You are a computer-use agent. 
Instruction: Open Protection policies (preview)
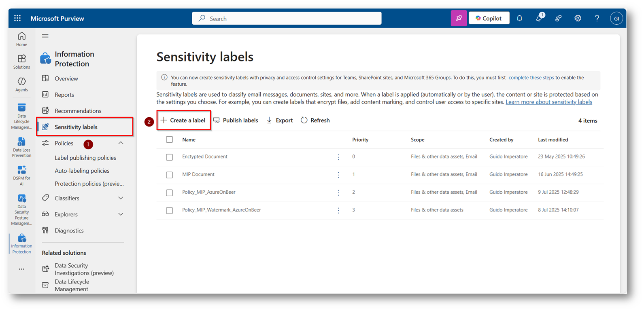(89, 184)
